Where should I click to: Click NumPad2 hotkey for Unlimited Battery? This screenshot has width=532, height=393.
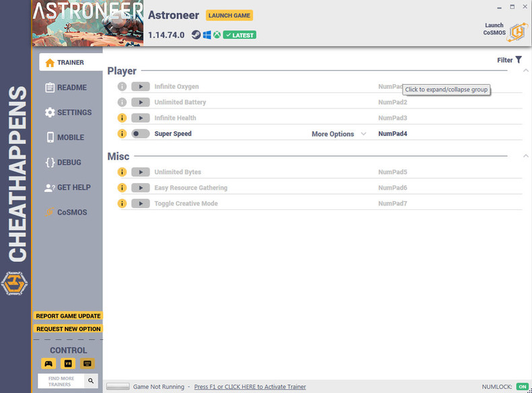coord(393,102)
